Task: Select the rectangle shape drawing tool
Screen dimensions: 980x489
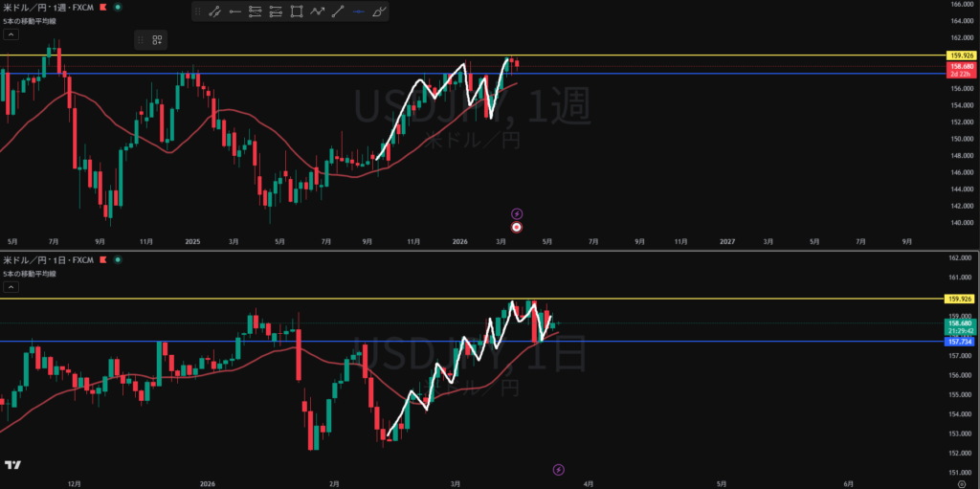Action: pos(297,11)
